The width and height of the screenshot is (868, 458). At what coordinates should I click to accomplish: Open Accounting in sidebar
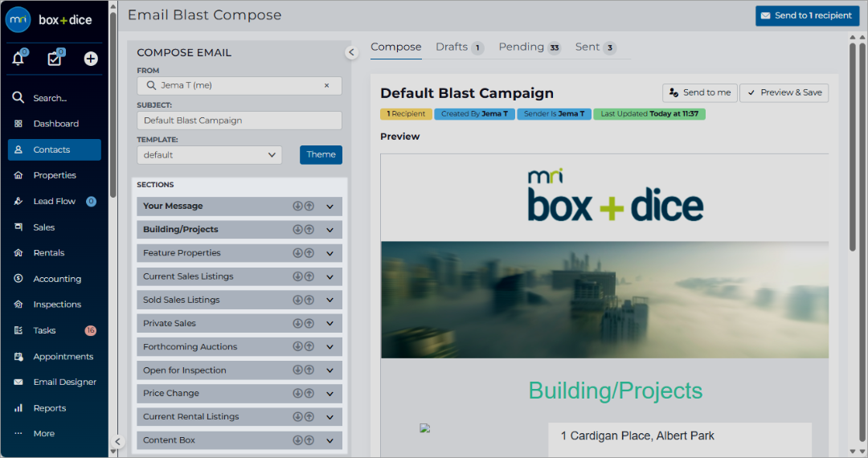click(55, 279)
